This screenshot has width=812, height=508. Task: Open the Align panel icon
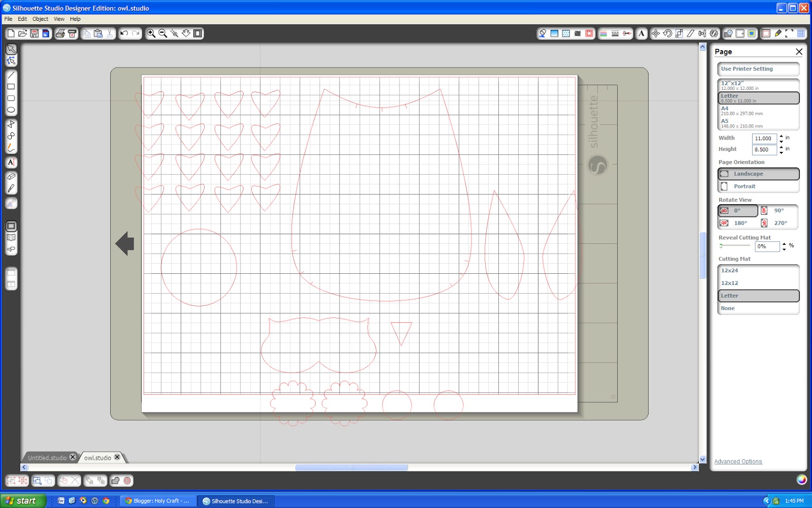702,34
